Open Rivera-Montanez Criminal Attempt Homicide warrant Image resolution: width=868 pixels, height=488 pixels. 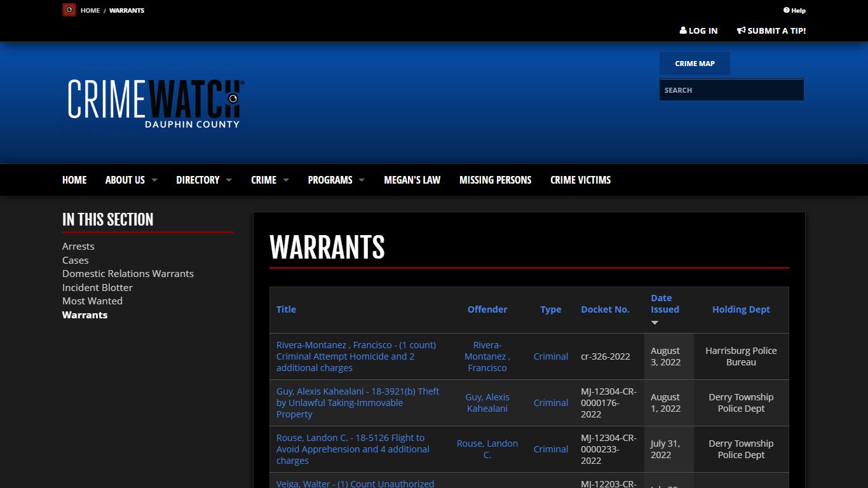point(356,356)
